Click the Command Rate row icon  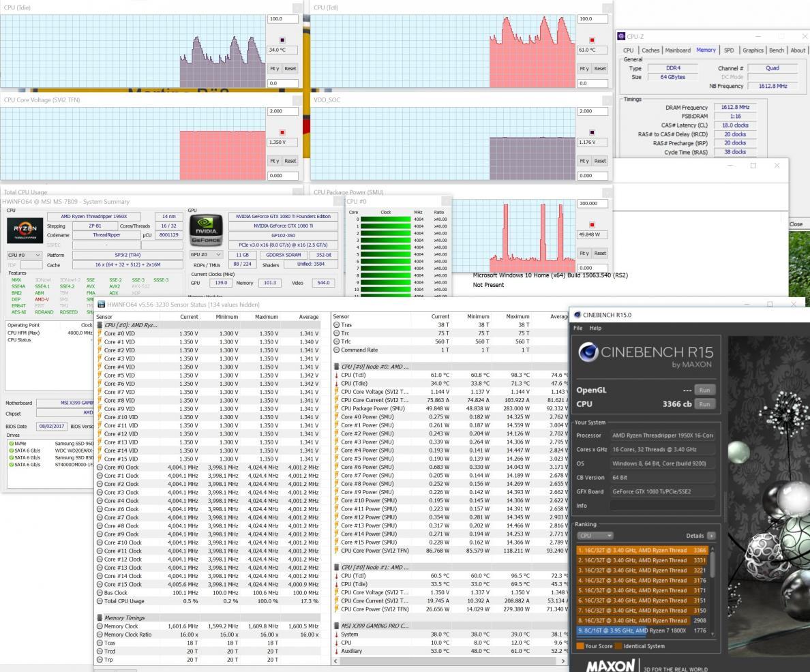pyautogui.click(x=336, y=350)
